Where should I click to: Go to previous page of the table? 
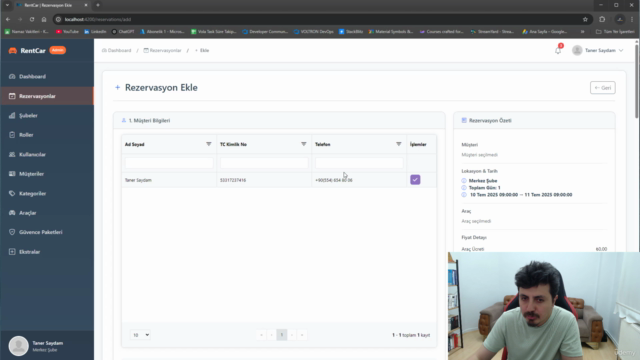[x=271, y=335]
